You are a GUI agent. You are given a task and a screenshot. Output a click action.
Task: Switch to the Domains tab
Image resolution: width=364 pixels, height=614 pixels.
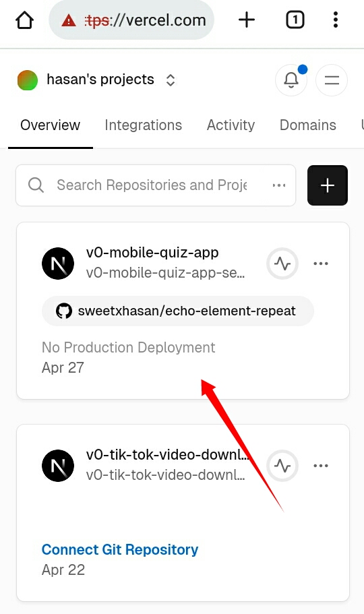[308, 125]
